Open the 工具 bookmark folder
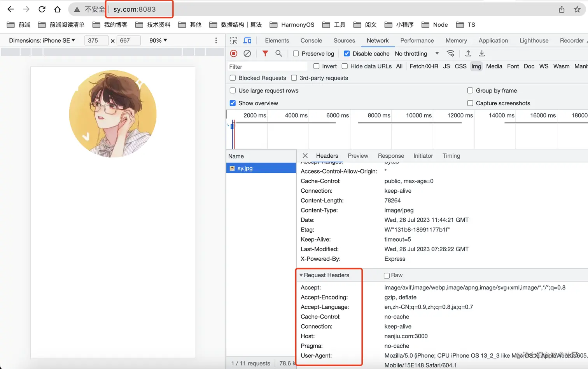This screenshot has width=588, height=369. point(334,25)
